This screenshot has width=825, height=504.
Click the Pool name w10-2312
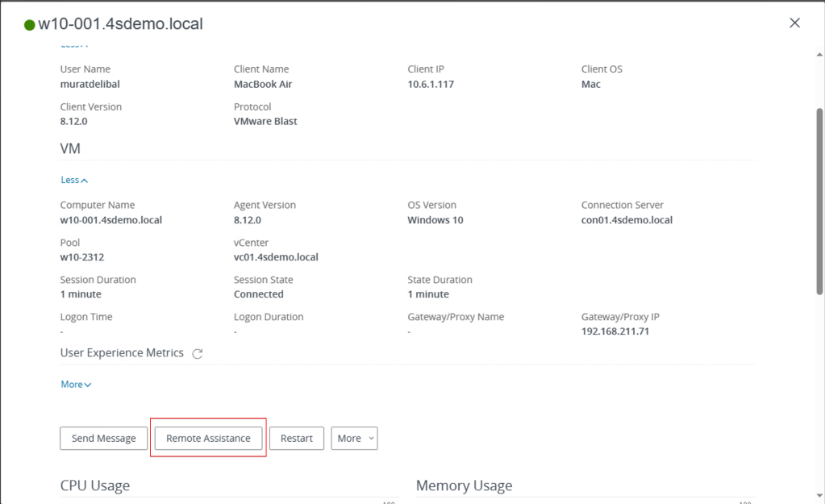pyautogui.click(x=82, y=258)
